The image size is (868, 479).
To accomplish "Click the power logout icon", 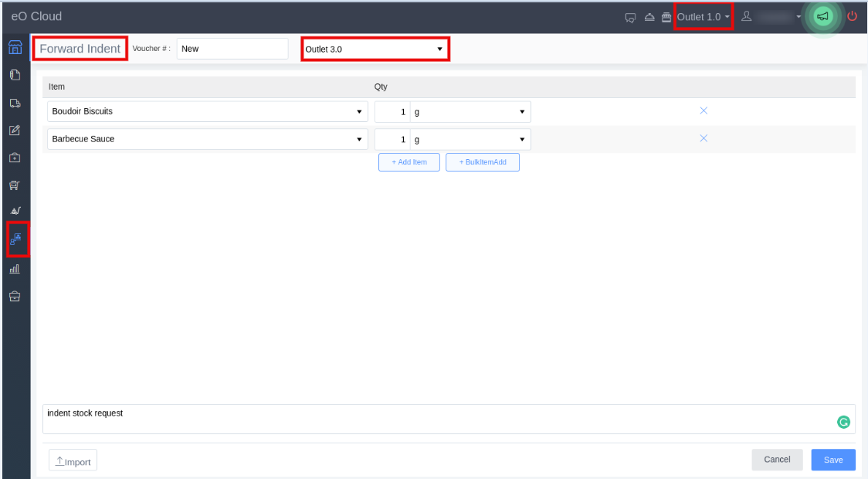I will (850, 16).
